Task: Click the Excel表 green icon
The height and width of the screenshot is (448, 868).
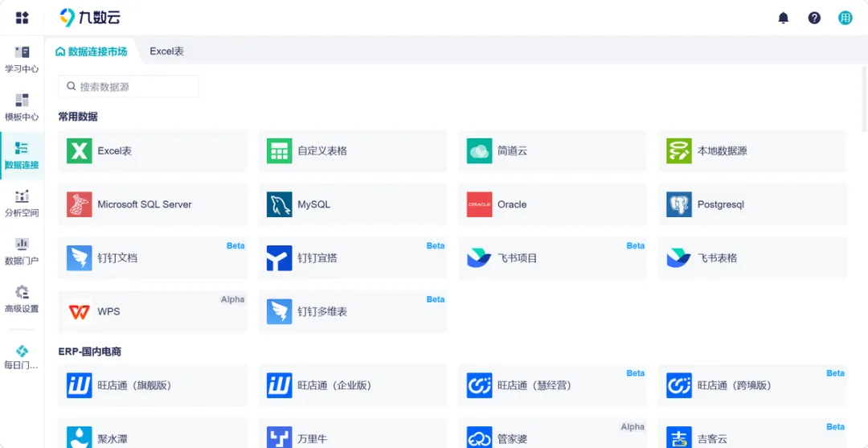Action: point(79,150)
